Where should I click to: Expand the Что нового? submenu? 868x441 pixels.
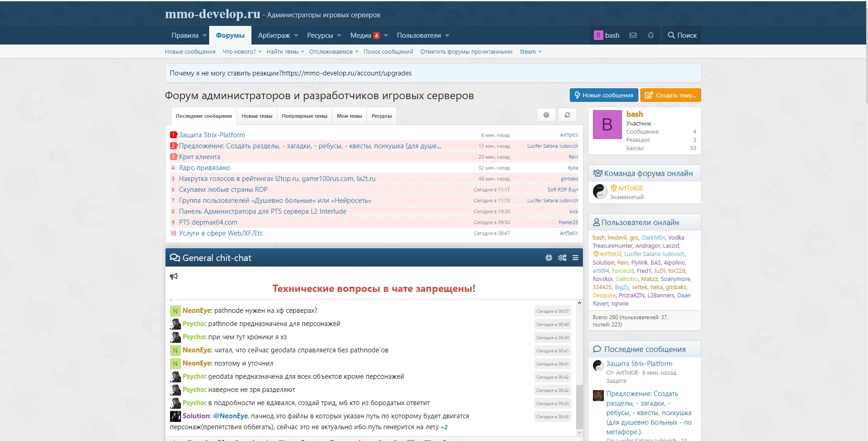pos(260,52)
